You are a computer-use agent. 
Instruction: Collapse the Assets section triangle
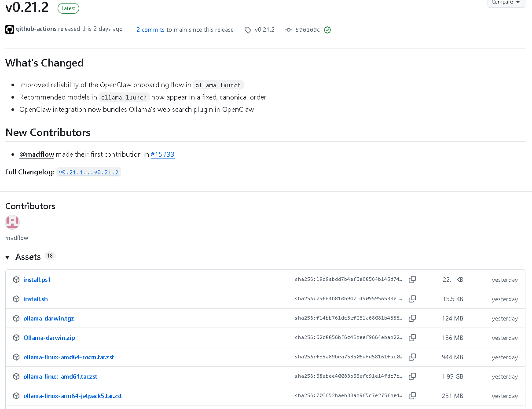(x=7, y=258)
